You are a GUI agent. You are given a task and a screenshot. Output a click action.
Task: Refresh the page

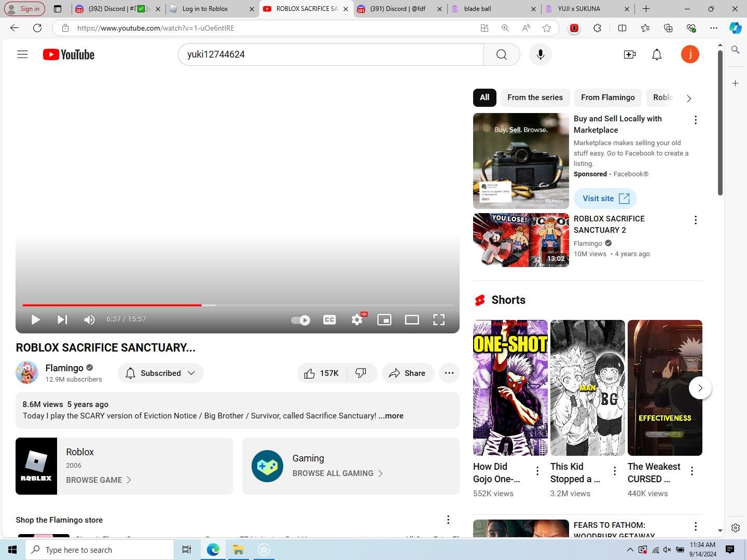[37, 28]
